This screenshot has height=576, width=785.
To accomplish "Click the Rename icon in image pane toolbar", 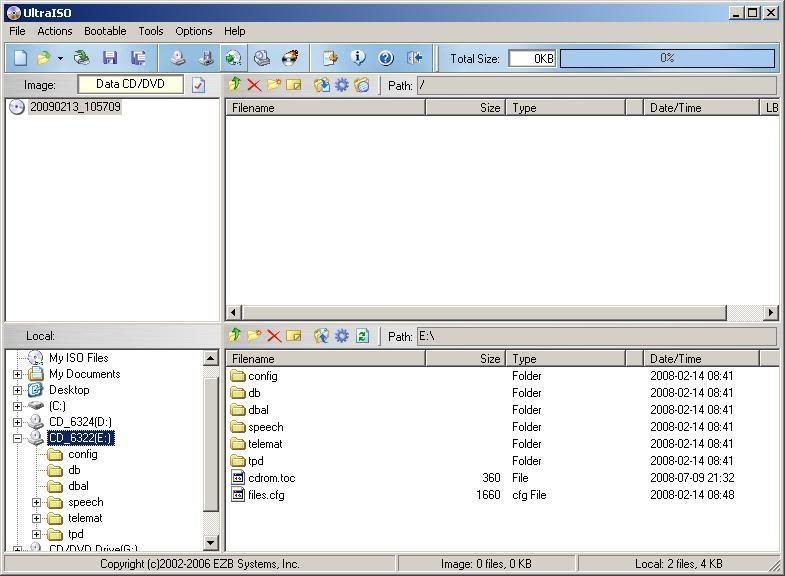I will coord(294,85).
